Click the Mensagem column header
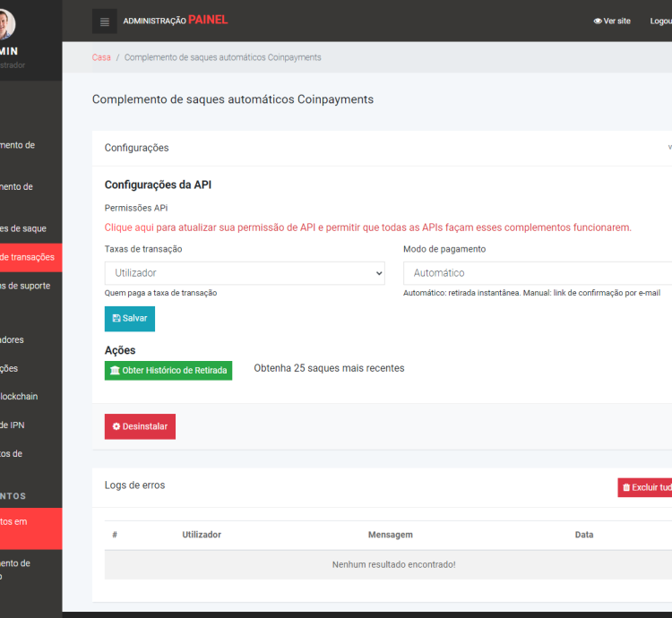Image resolution: width=672 pixels, height=618 pixels. tap(390, 535)
